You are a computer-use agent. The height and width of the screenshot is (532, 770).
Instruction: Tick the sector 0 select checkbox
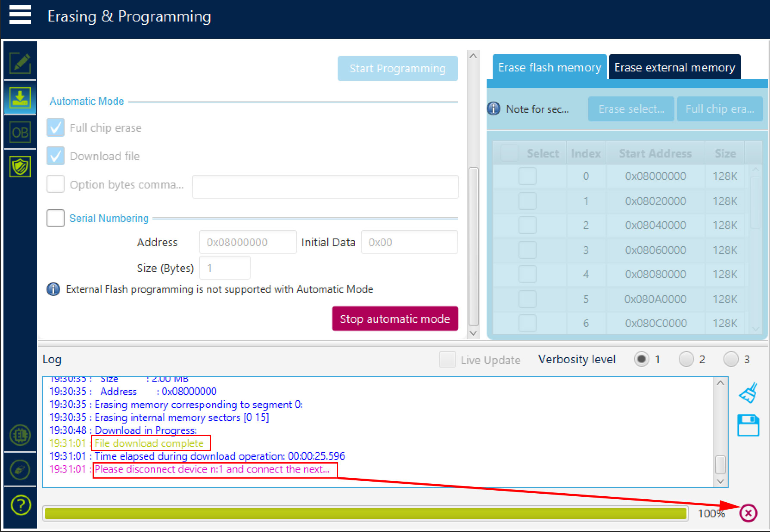point(527,176)
